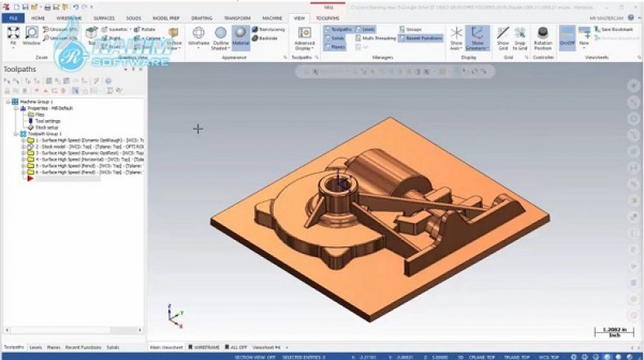Switch to Isometric graphics view
Viewport: 644px width, 360px height.
coord(116,29)
